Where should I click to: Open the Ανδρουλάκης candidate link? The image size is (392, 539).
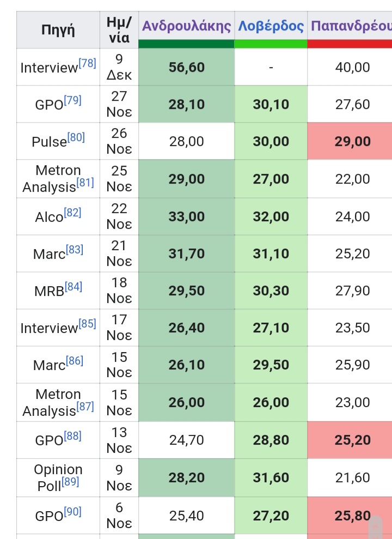[187, 26]
